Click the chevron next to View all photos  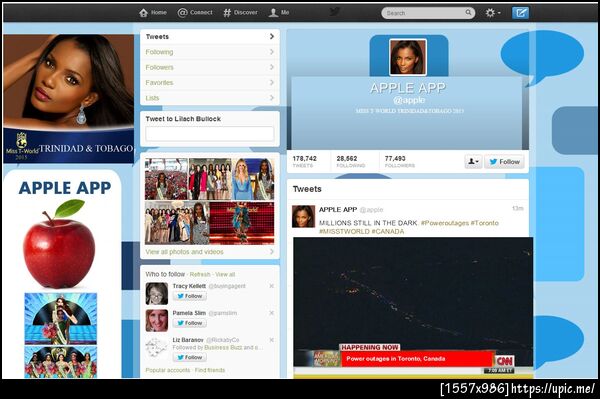point(272,252)
